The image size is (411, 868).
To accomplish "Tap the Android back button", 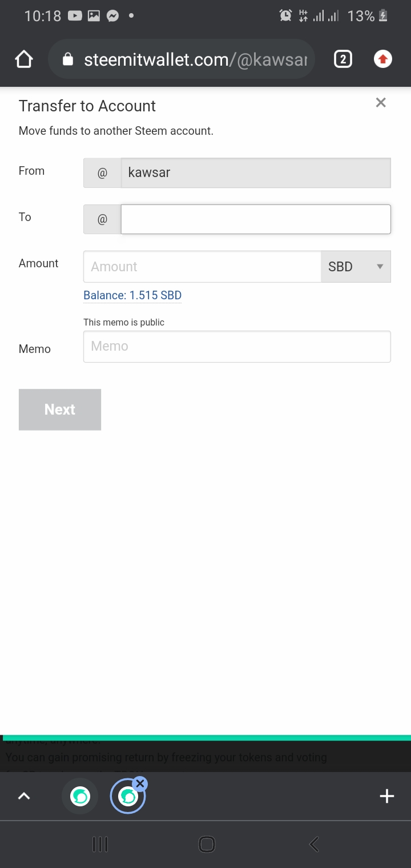I will tap(313, 844).
